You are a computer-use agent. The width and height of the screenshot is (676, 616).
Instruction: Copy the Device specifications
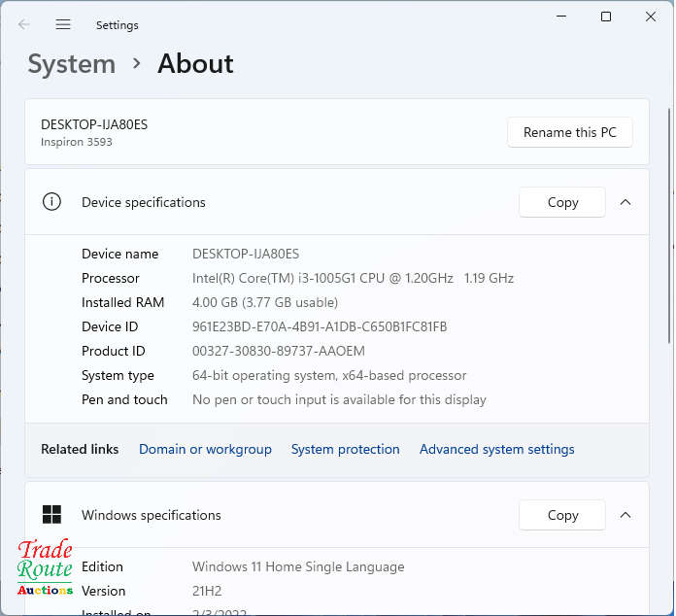point(562,202)
